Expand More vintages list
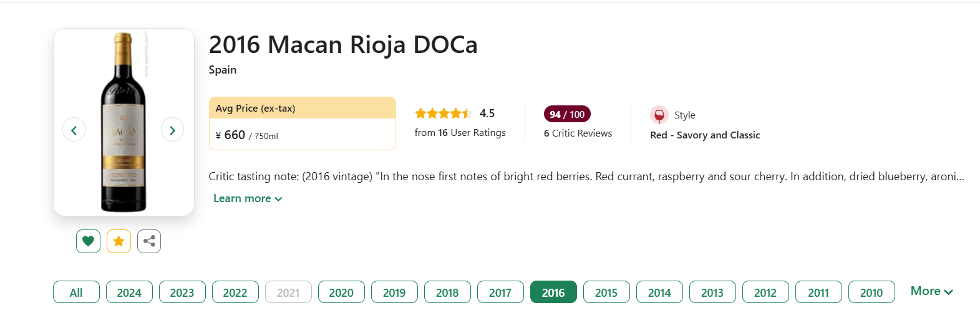 932,291
